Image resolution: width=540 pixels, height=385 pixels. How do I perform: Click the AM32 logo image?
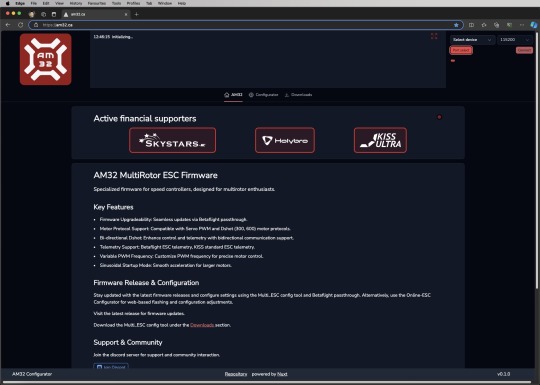click(46, 59)
